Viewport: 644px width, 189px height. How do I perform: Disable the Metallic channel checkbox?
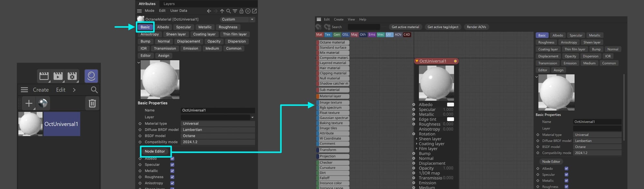(172, 171)
